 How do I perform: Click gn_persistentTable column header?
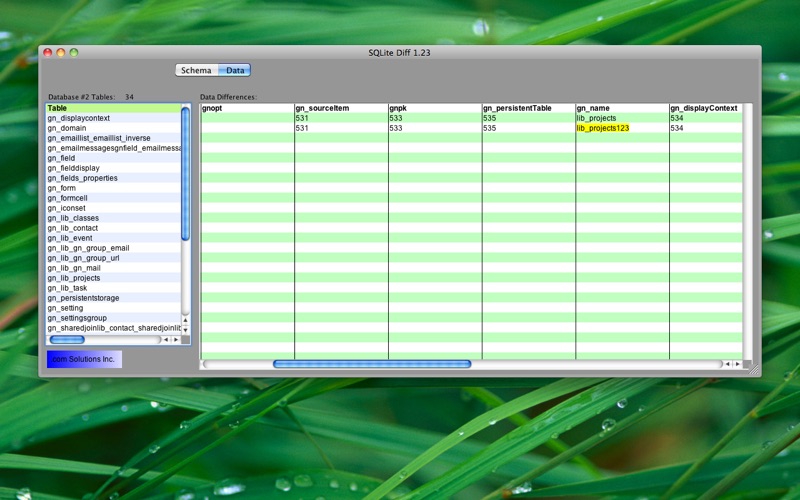[529, 108]
